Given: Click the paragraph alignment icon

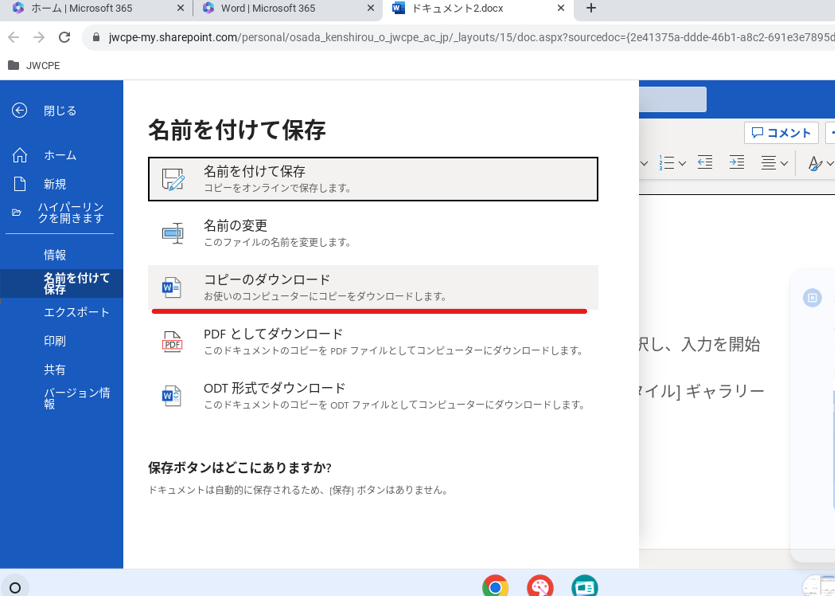Looking at the screenshot, I should pos(768,162).
